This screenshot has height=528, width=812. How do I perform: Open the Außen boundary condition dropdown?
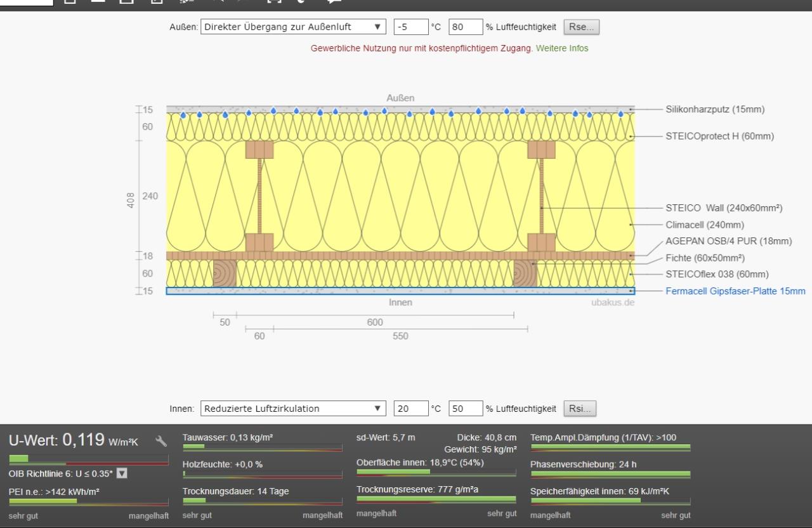coord(293,27)
